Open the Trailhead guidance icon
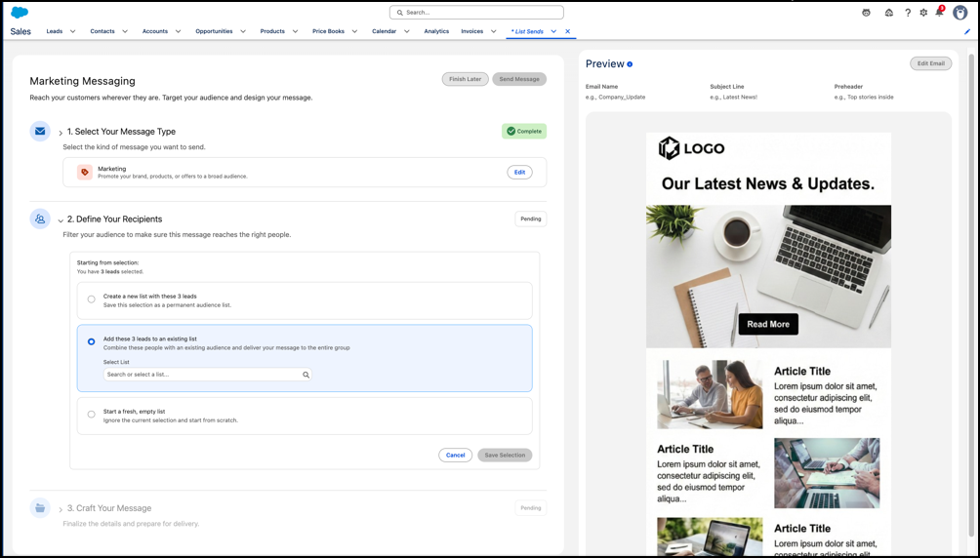 coord(889,13)
